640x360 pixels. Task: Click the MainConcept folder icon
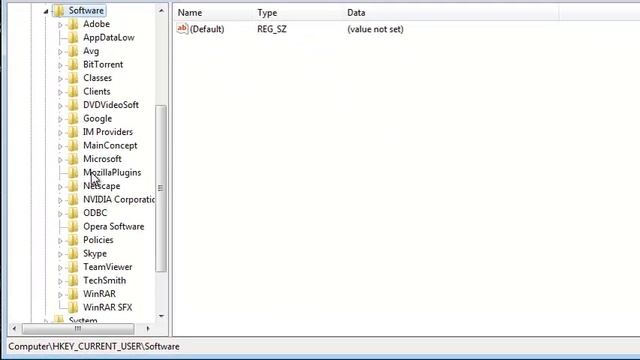click(x=73, y=145)
